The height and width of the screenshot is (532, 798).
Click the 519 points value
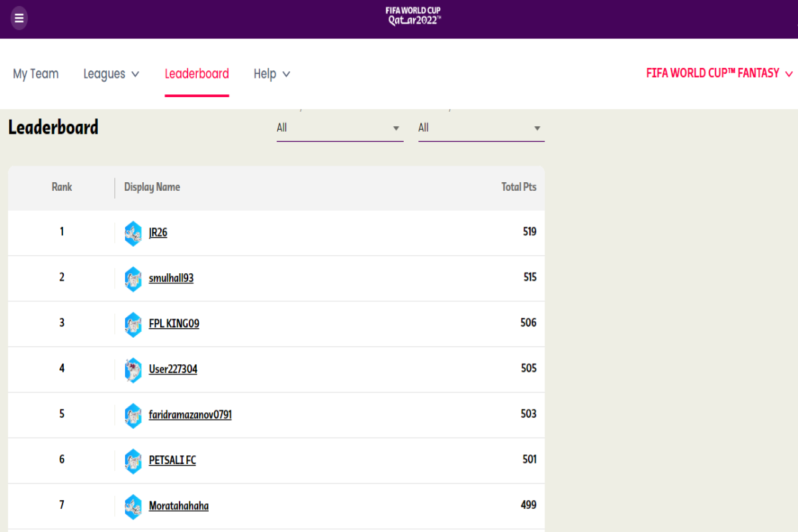529,231
